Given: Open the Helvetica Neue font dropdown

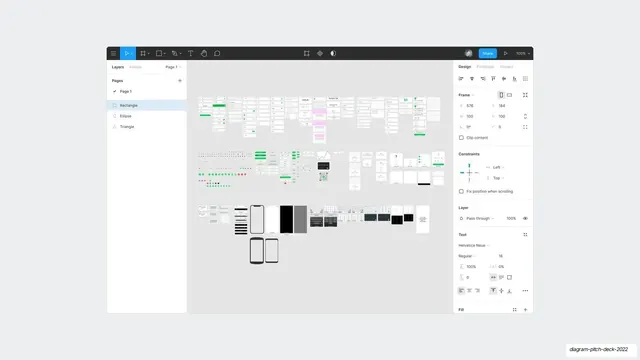Looking at the screenshot, I should click(x=474, y=245).
